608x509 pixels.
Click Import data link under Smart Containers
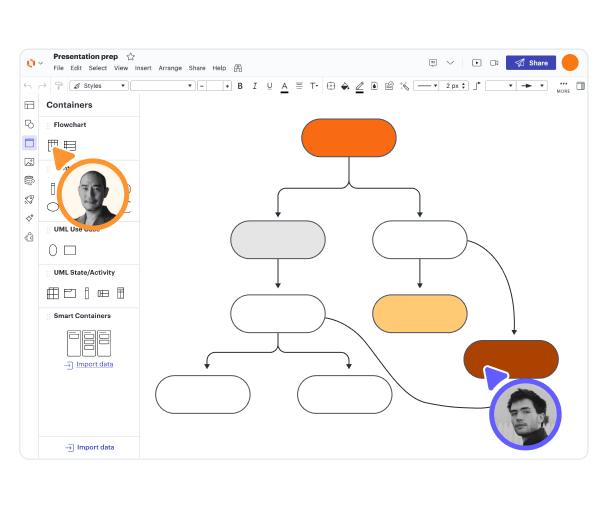point(88,364)
